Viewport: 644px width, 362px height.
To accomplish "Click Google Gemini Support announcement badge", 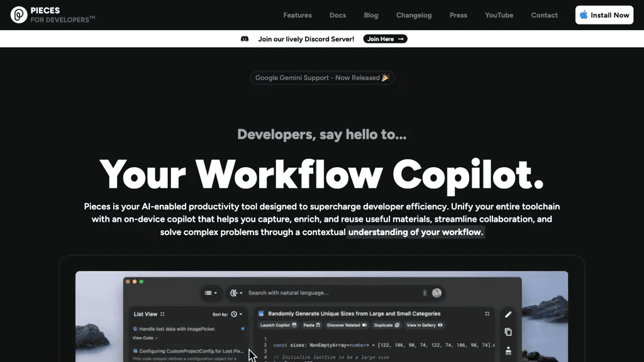I will click(x=322, y=77).
